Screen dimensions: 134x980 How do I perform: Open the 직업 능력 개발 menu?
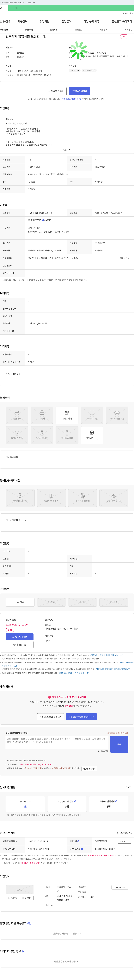click(92, 21)
